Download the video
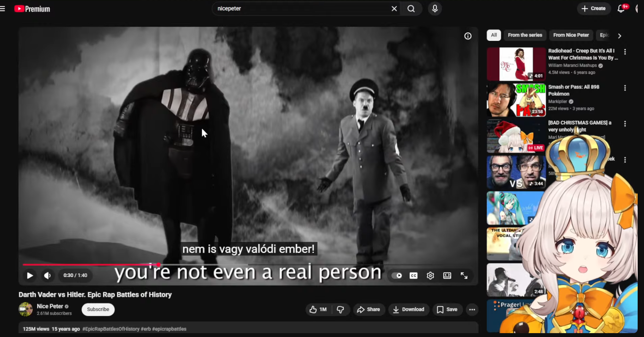The height and width of the screenshot is (337, 644). pyautogui.click(x=409, y=310)
